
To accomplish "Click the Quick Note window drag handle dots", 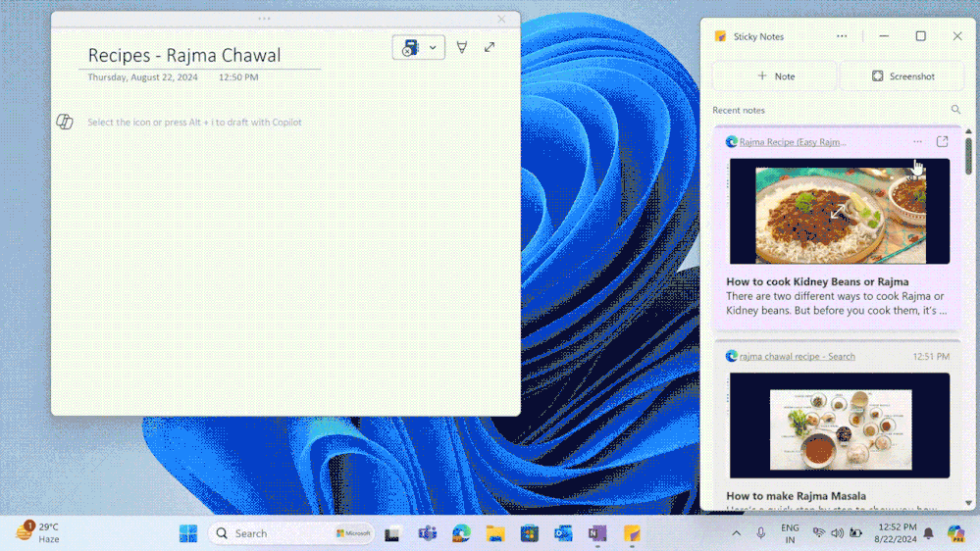I will click(x=265, y=19).
